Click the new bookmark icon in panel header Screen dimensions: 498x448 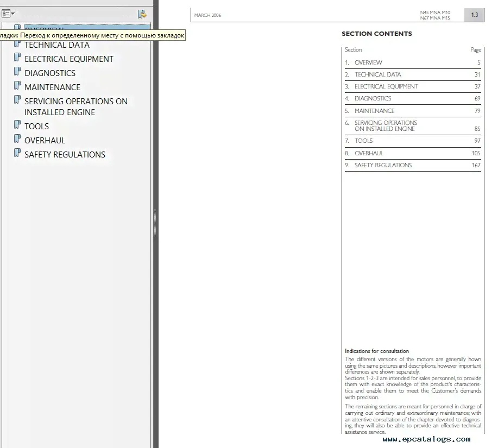(142, 14)
